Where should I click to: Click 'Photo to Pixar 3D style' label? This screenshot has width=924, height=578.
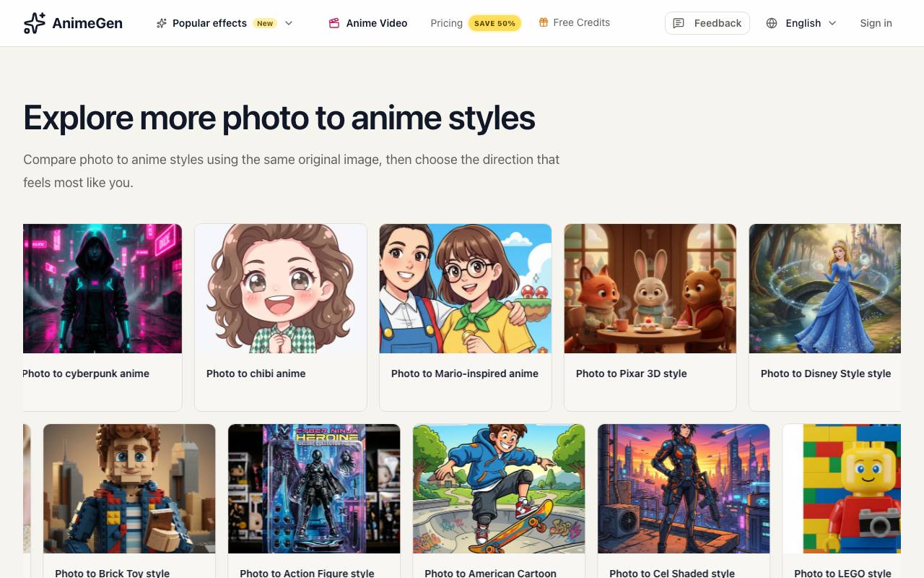point(632,374)
